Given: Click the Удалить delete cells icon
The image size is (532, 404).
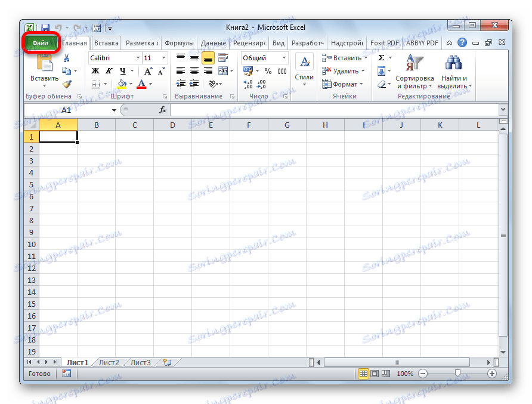Looking at the screenshot, I should [x=327, y=70].
